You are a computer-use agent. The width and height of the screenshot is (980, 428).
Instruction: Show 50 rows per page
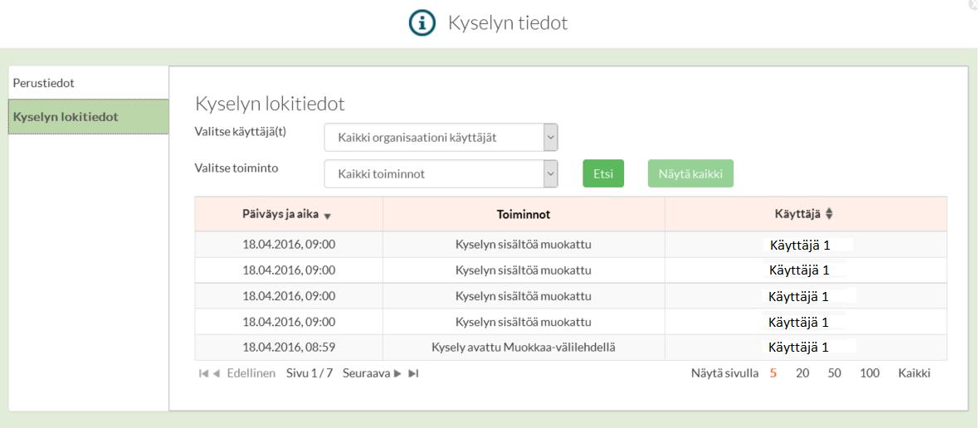coord(835,373)
